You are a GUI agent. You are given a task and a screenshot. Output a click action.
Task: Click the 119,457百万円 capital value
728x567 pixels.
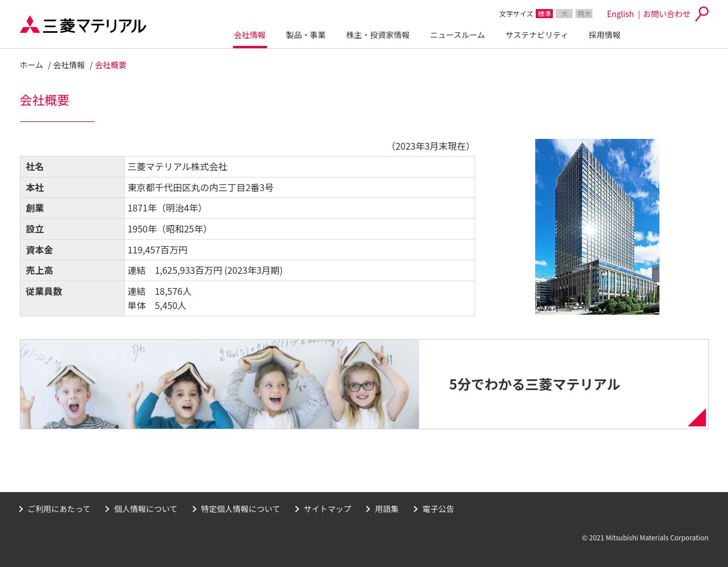point(158,250)
